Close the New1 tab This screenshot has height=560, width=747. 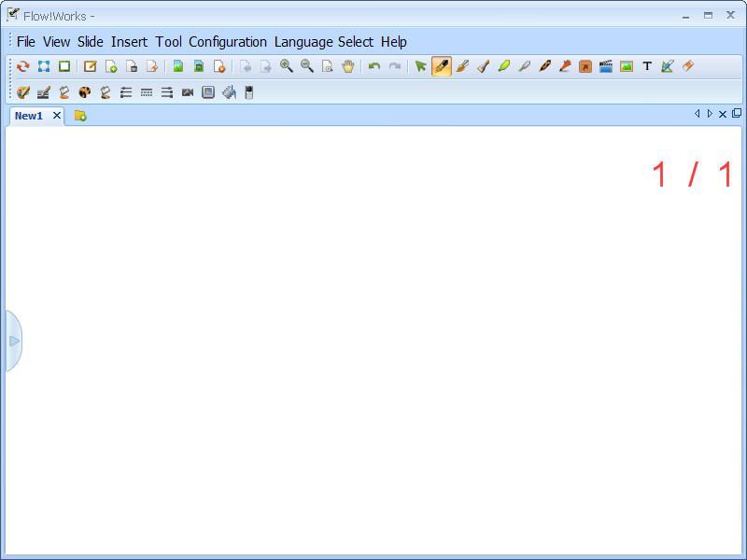tap(57, 115)
